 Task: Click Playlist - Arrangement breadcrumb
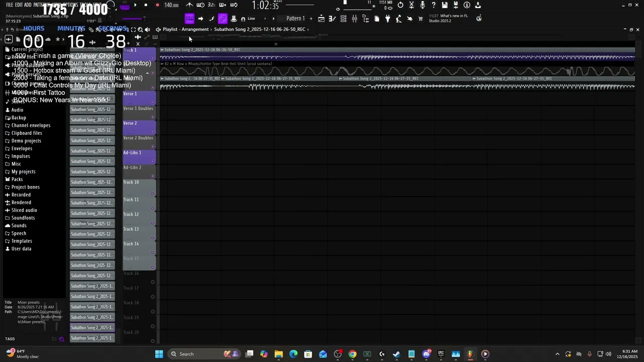coord(186,29)
